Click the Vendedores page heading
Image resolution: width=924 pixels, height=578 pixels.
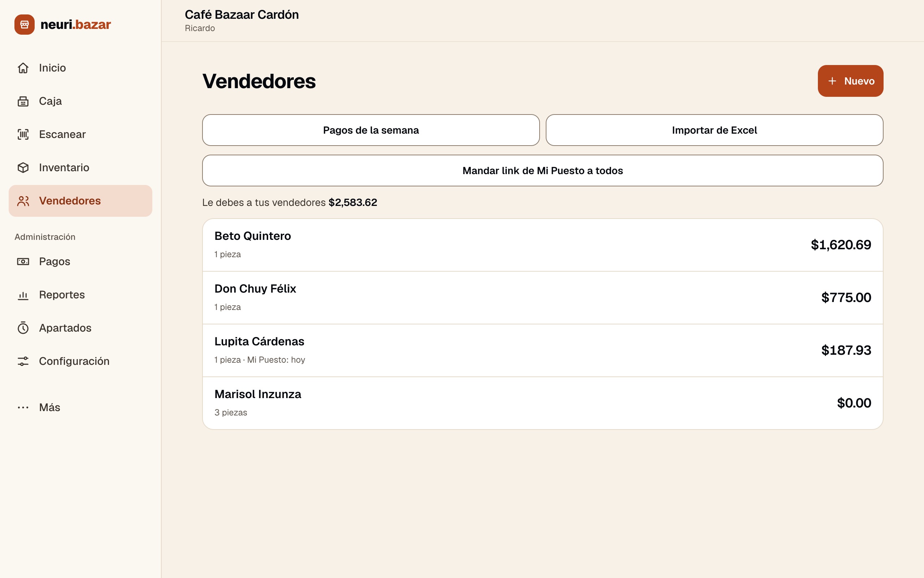click(259, 81)
